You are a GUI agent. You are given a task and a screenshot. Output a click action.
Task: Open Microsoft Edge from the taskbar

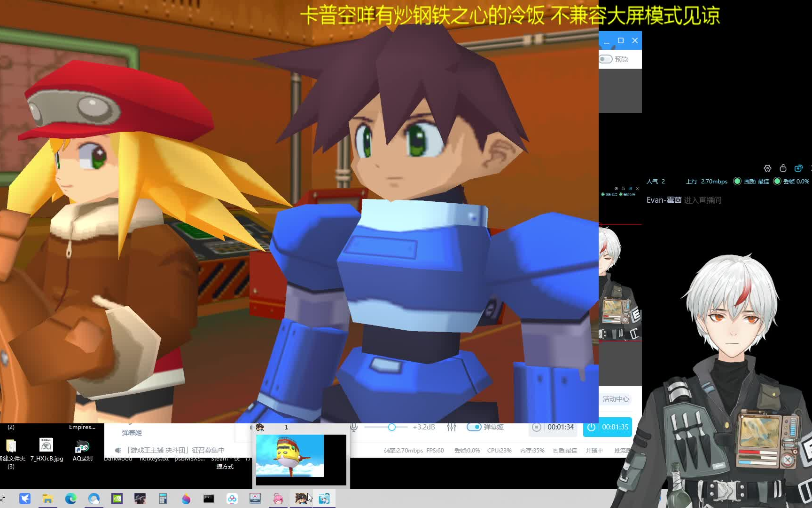tap(71, 499)
